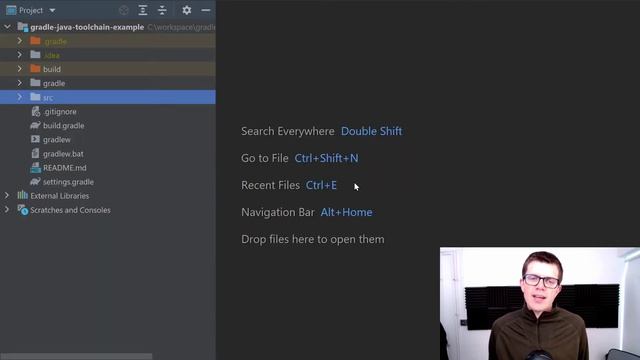Screen dimensions: 640x360
Task: Select the "settings.gradle" file name
Action: point(68,182)
